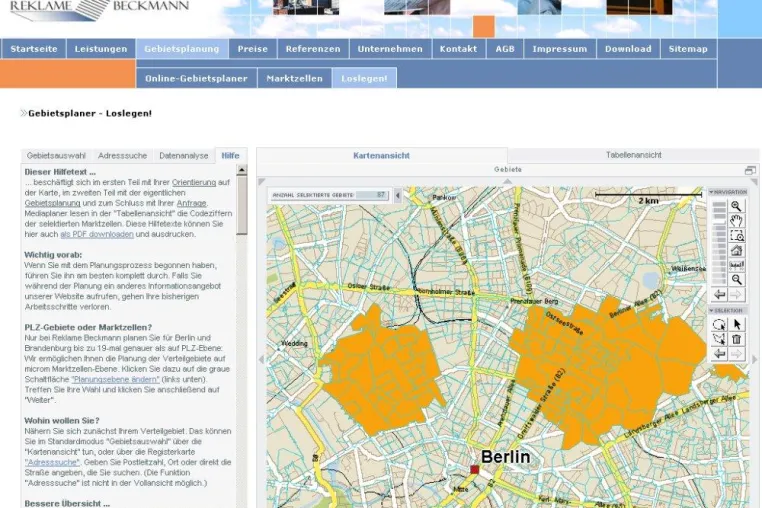Delete selection with the trash icon
This screenshot has width=762, height=508.
(737, 339)
